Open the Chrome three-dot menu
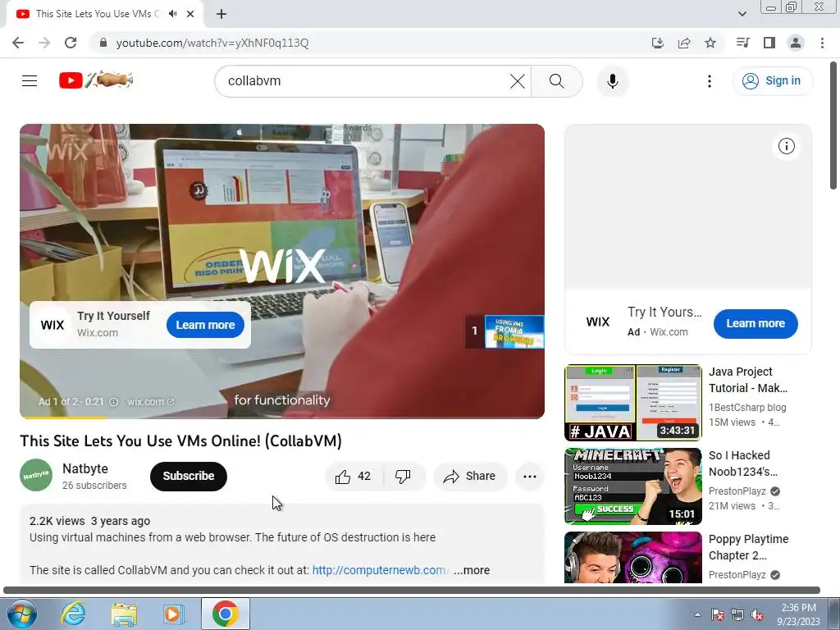 [822, 43]
